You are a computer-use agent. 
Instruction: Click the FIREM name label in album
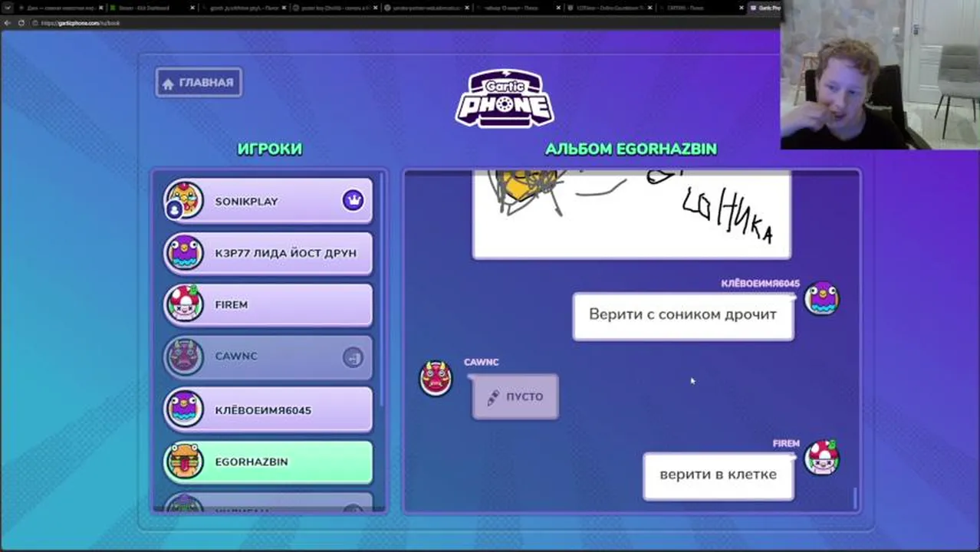pos(786,443)
